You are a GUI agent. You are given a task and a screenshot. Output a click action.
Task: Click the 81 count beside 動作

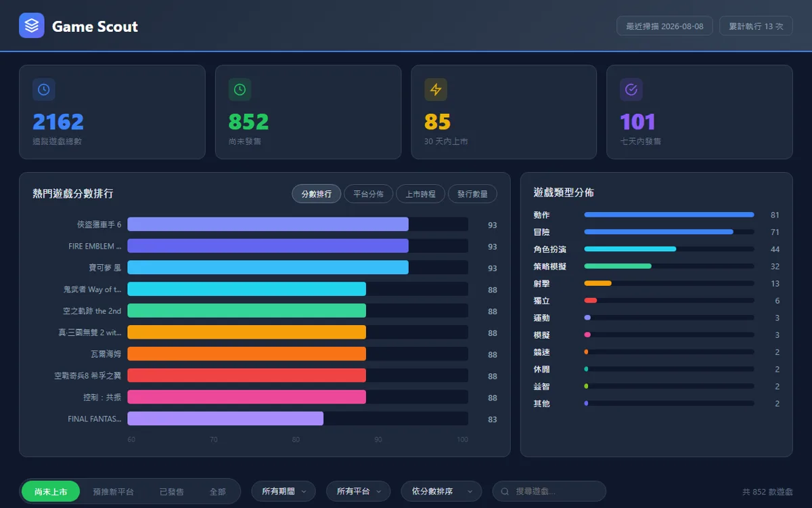tap(775, 215)
